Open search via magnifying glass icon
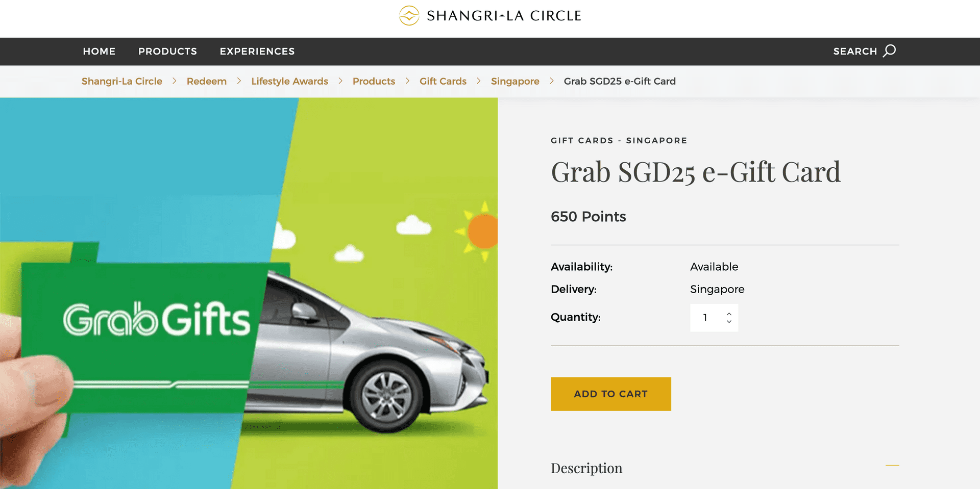980x489 pixels. (x=890, y=50)
